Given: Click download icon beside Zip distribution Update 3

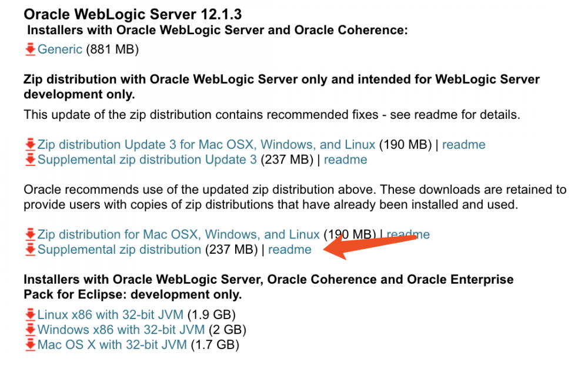Looking at the screenshot, I should (x=31, y=145).
